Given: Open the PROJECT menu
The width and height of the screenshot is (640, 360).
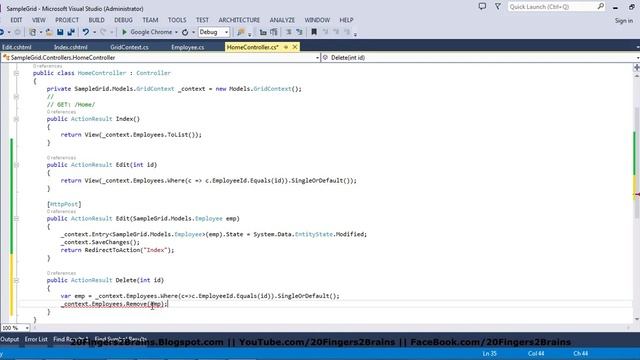Looking at the screenshot, I should (x=67, y=20).
